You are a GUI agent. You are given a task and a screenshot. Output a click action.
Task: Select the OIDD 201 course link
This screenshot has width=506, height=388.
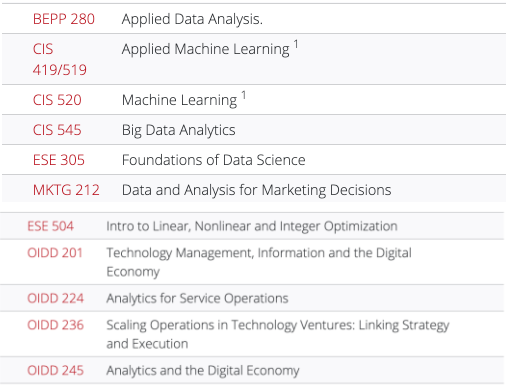[55, 253]
